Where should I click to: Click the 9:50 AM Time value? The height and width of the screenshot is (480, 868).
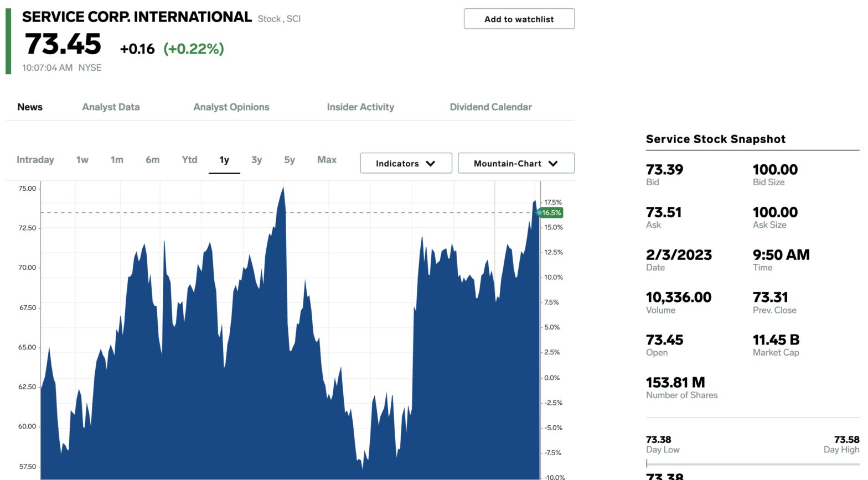point(781,254)
